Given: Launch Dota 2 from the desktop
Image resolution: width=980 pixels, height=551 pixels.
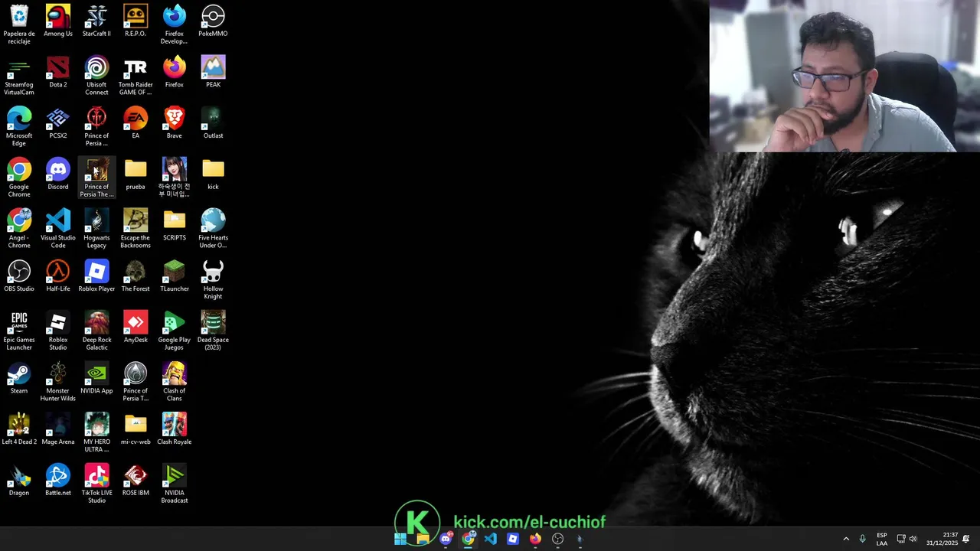Looking at the screenshot, I should (58, 72).
